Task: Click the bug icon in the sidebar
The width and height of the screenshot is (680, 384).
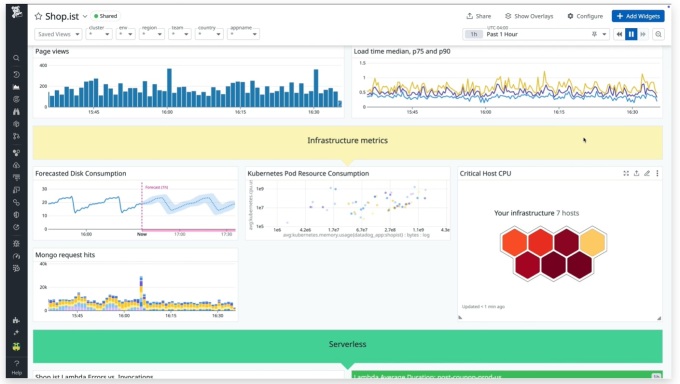Action: pos(16,243)
